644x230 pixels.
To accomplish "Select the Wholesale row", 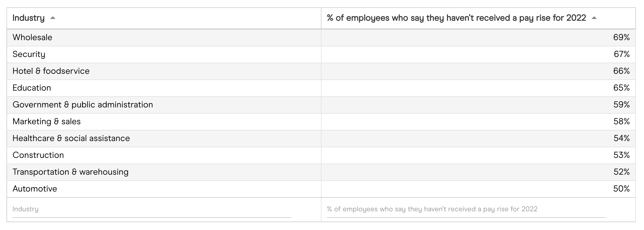I will click(x=32, y=37).
